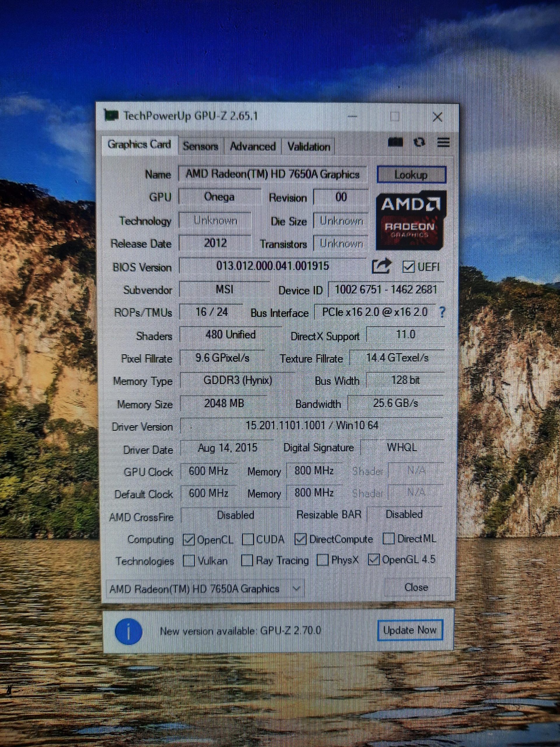
Task: Toggle the OpenGL 4.5 checkbox
Action: click(x=374, y=560)
